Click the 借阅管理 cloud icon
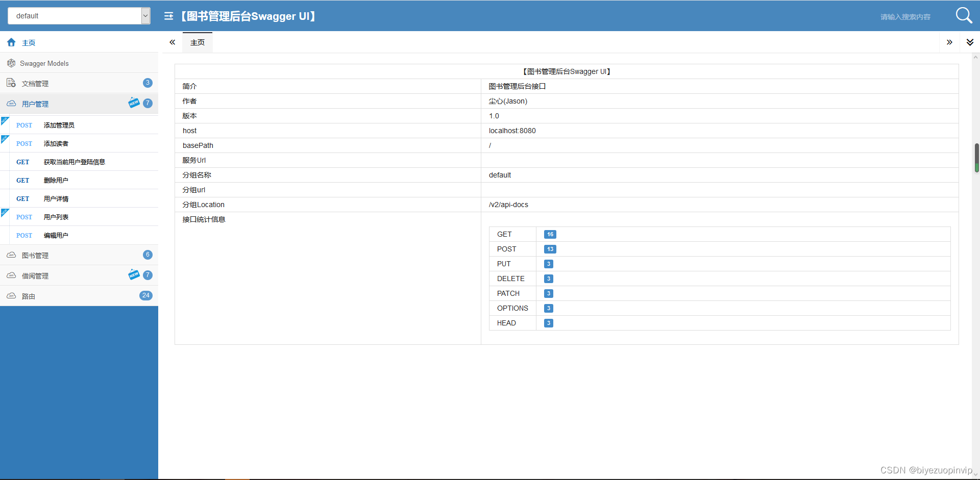The height and width of the screenshot is (480, 980). click(x=11, y=275)
